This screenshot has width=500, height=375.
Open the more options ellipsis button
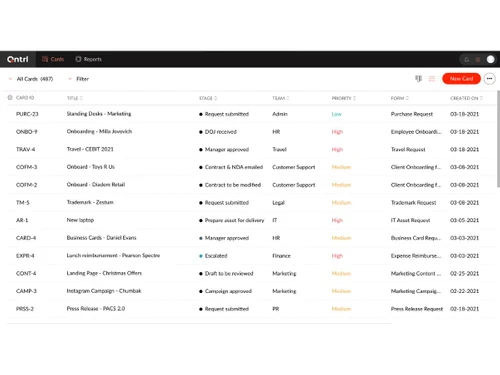pos(489,79)
